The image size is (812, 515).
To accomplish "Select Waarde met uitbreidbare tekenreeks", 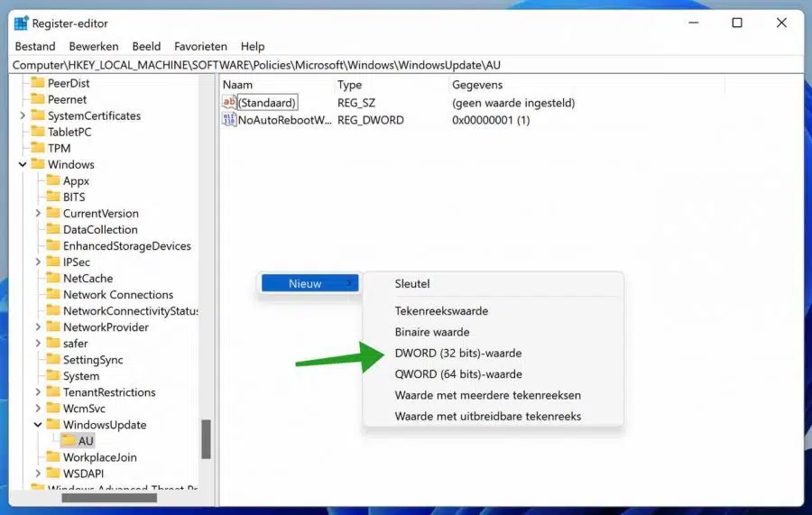I will 494,416.
